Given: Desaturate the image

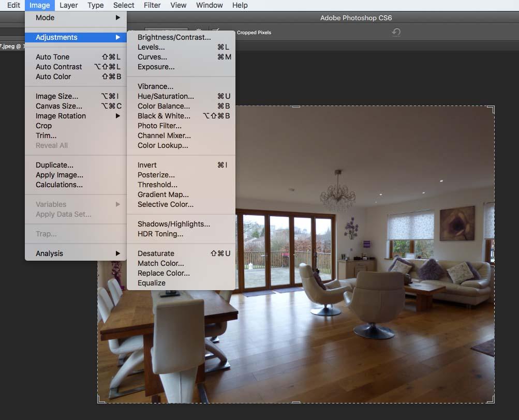Looking at the screenshot, I should pyautogui.click(x=181, y=253).
